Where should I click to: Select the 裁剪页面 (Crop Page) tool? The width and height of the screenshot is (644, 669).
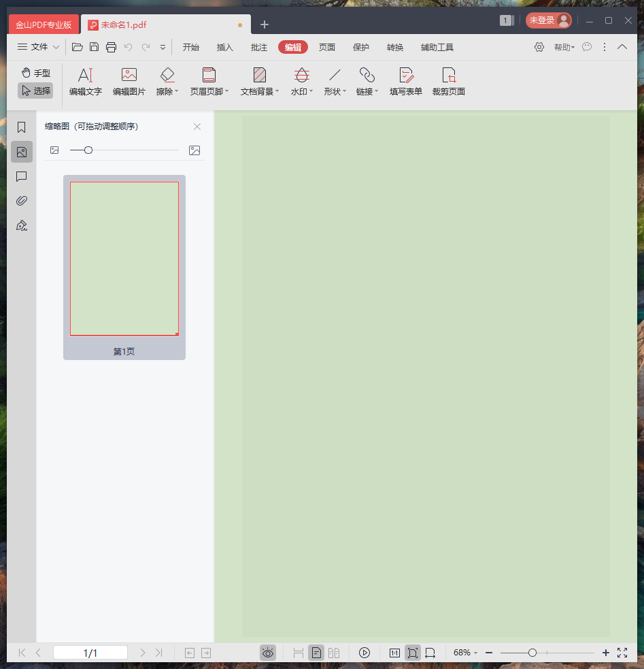pos(448,82)
